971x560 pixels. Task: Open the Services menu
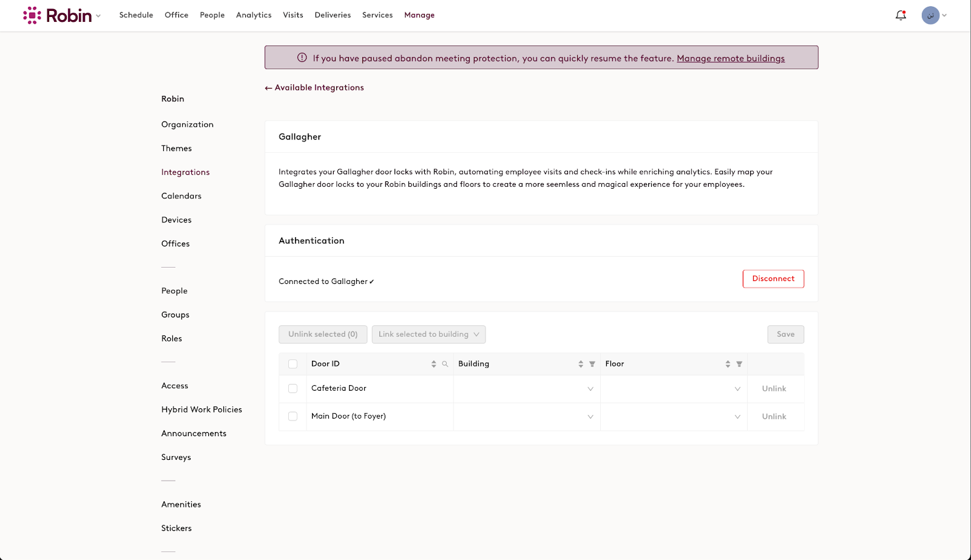click(x=377, y=15)
